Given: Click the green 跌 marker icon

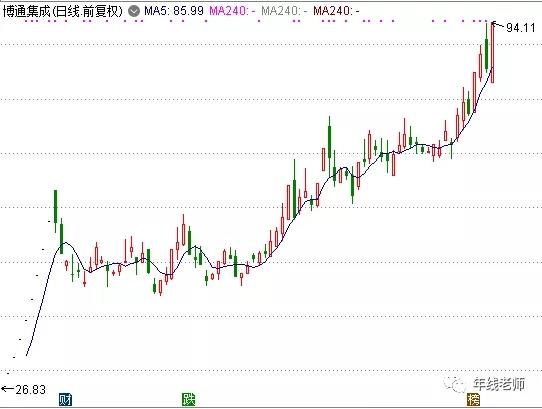Looking at the screenshot, I should (188, 399).
